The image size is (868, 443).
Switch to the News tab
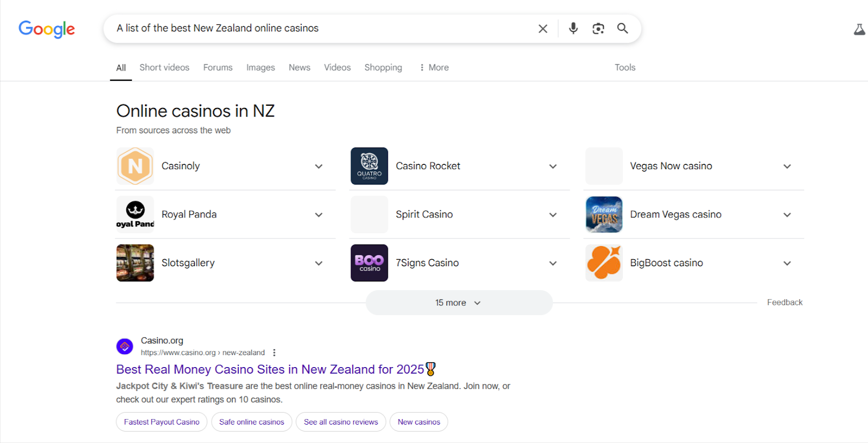[x=299, y=67]
